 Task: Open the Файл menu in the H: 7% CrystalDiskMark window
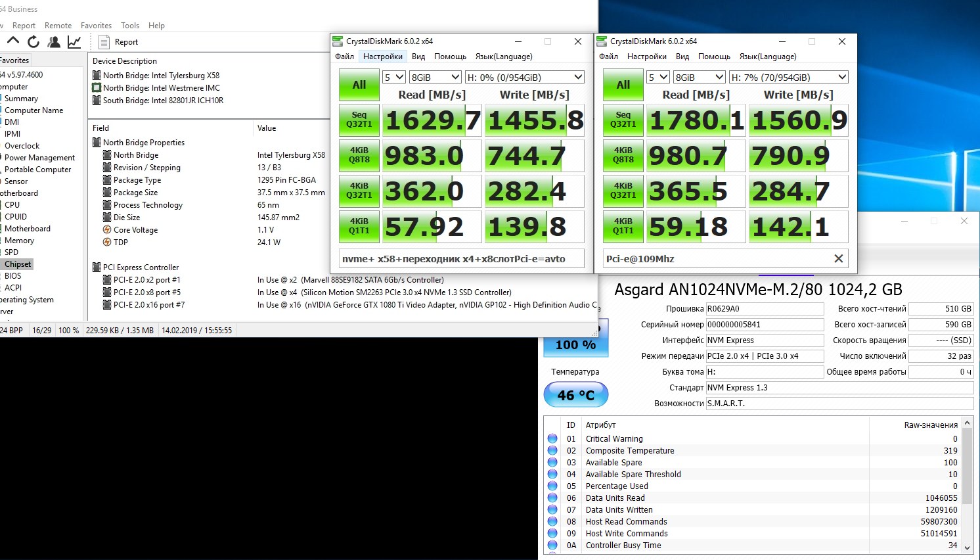point(608,57)
